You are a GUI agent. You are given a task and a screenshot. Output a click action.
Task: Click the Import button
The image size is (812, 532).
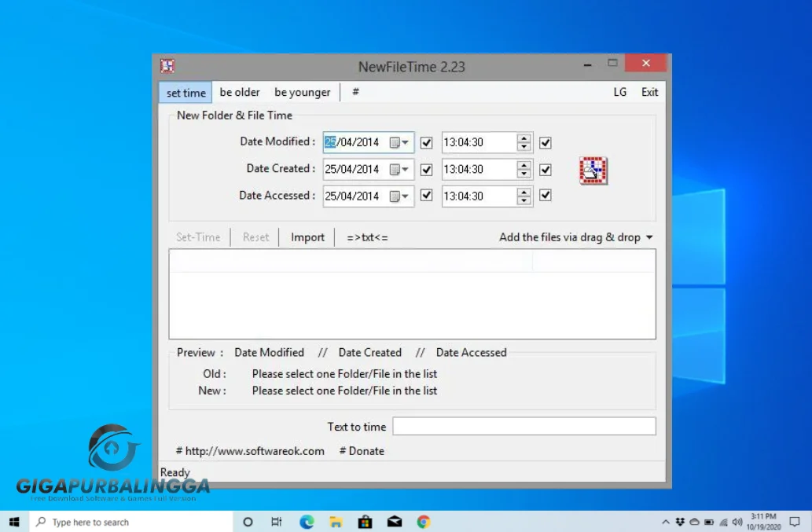pos(307,237)
